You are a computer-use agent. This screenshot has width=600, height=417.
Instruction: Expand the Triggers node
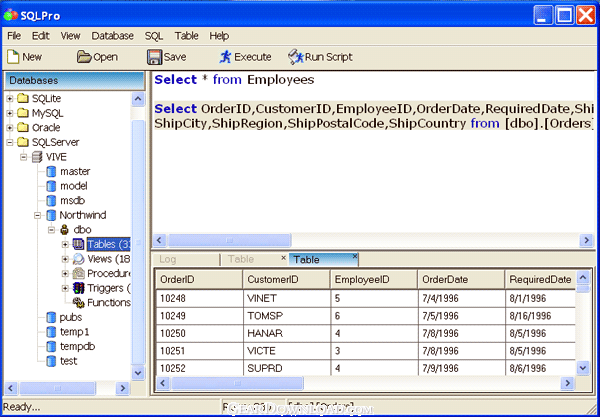point(65,288)
